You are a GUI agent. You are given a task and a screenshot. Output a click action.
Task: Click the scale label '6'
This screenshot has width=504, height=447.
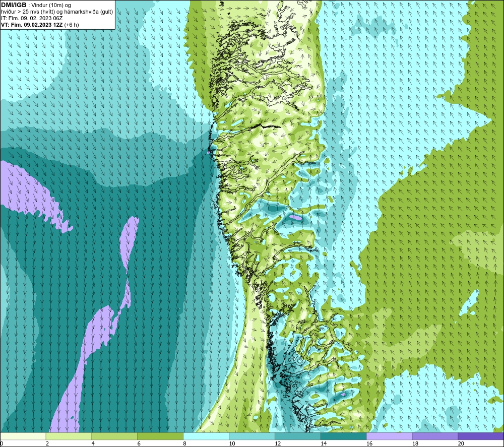coord(139,443)
